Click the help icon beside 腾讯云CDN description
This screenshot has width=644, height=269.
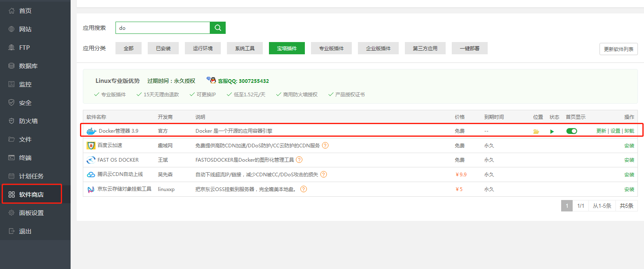pos(324,174)
